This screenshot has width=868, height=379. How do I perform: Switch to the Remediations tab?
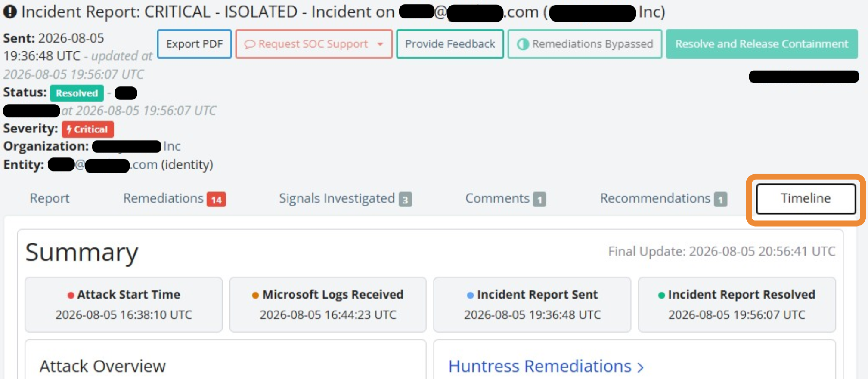click(174, 198)
